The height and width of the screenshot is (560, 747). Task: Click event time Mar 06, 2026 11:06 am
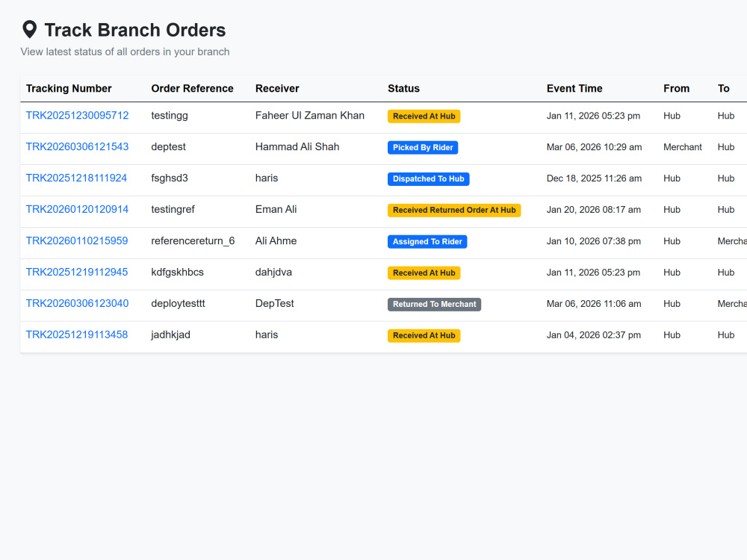[x=594, y=304]
